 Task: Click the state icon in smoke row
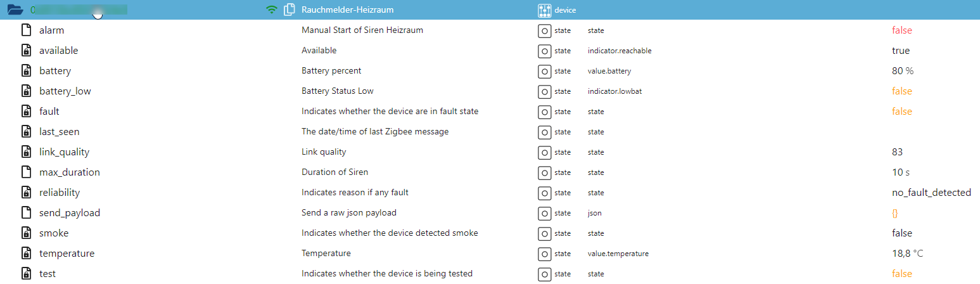pyautogui.click(x=544, y=233)
